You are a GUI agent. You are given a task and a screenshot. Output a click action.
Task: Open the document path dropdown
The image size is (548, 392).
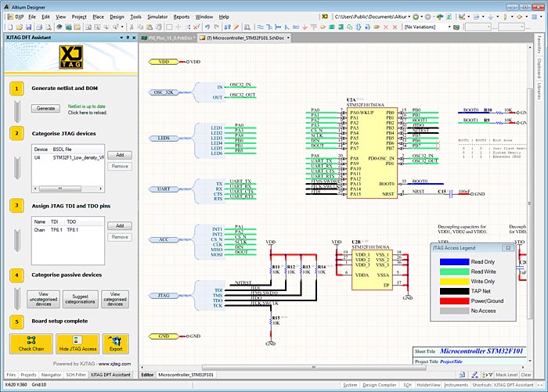click(409, 16)
